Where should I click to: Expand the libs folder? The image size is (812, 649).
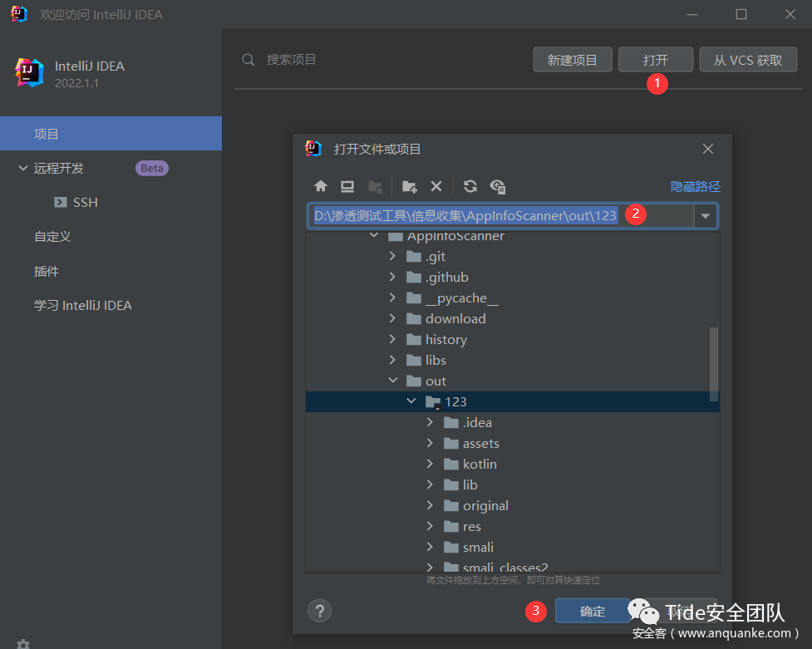pyautogui.click(x=392, y=360)
